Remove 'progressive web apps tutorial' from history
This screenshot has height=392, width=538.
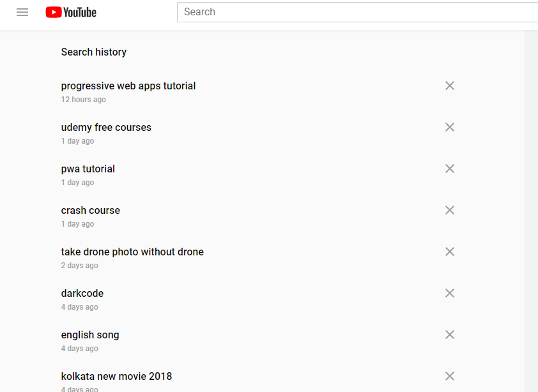click(450, 86)
